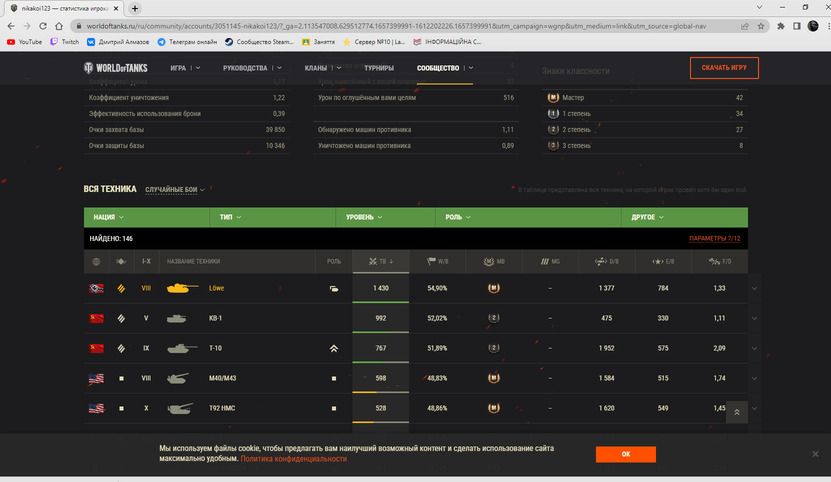Reload the page with the refresh icon
This screenshot has width=831, height=482.
click(43, 26)
